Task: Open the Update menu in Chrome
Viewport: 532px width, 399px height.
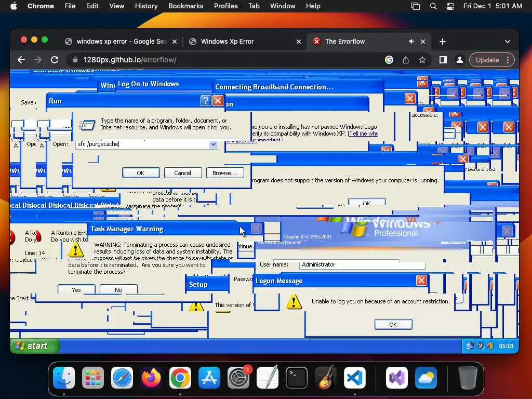Action: click(x=491, y=60)
